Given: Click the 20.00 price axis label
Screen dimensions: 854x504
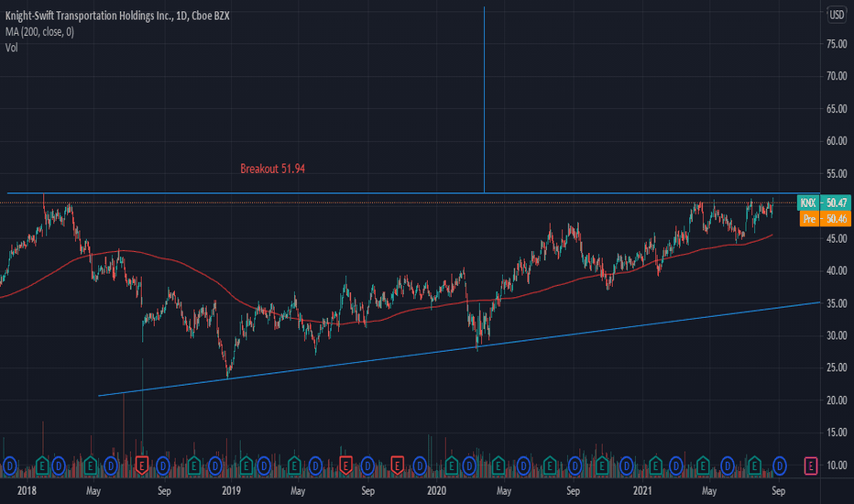Looking at the screenshot, I should (x=837, y=400).
